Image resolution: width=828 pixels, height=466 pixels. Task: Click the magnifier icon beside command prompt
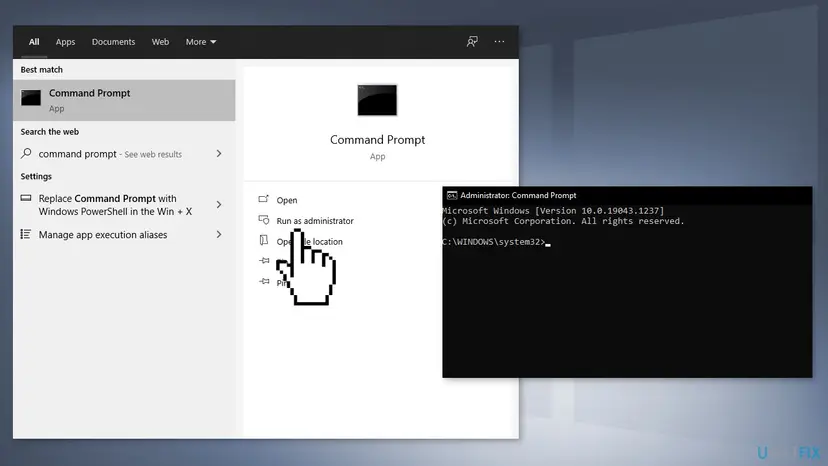coord(26,153)
